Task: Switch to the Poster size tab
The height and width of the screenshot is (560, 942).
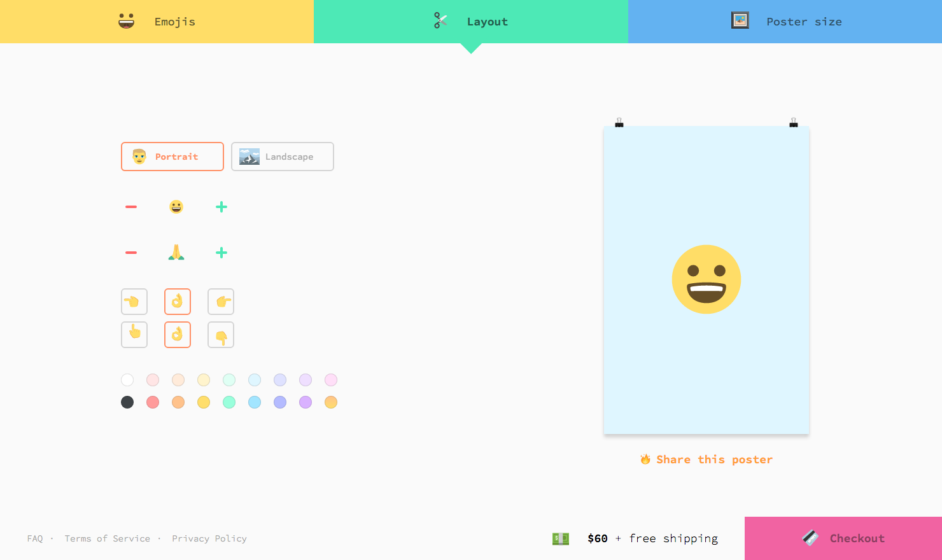Action: (785, 21)
